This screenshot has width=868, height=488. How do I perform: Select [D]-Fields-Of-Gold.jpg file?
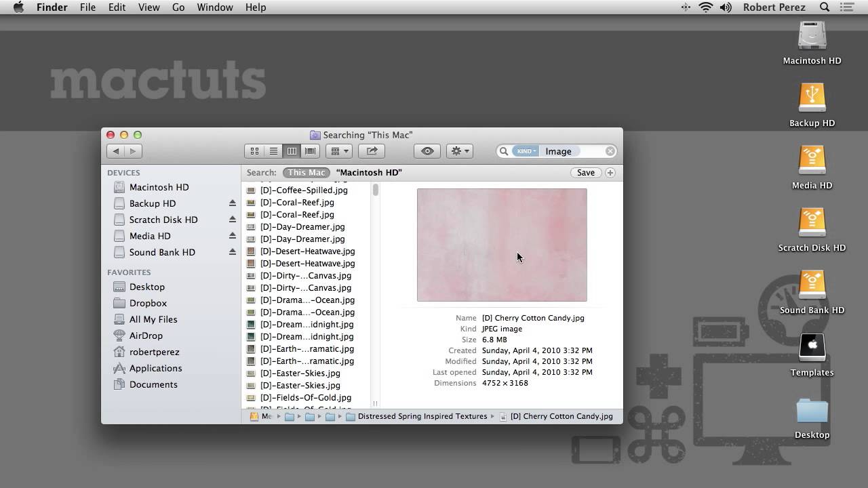click(x=305, y=398)
